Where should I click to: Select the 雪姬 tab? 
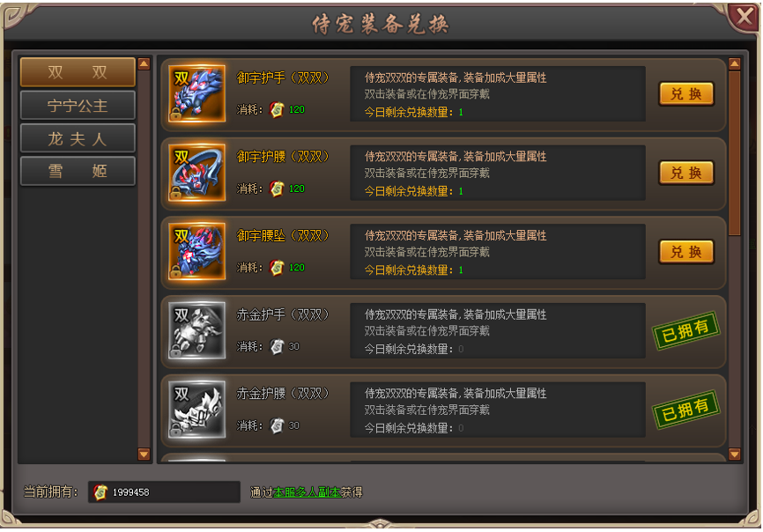pyautogui.click(x=78, y=171)
